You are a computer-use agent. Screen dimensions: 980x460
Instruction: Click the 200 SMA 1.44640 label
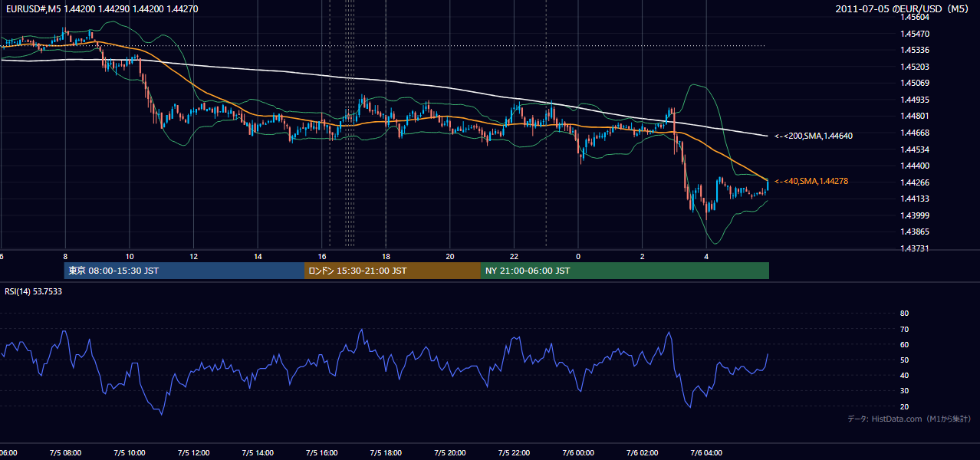[x=814, y=136]
